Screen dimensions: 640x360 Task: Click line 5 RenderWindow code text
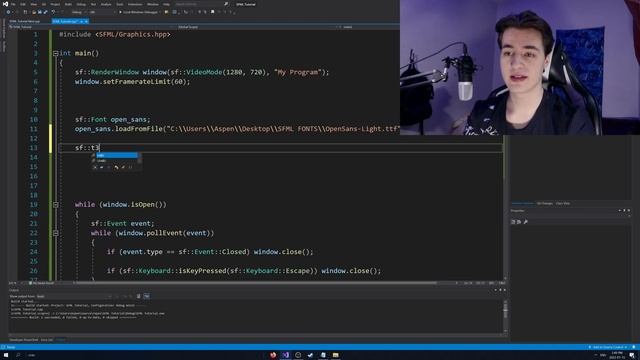pyautogui.click(x=202, y=72)
